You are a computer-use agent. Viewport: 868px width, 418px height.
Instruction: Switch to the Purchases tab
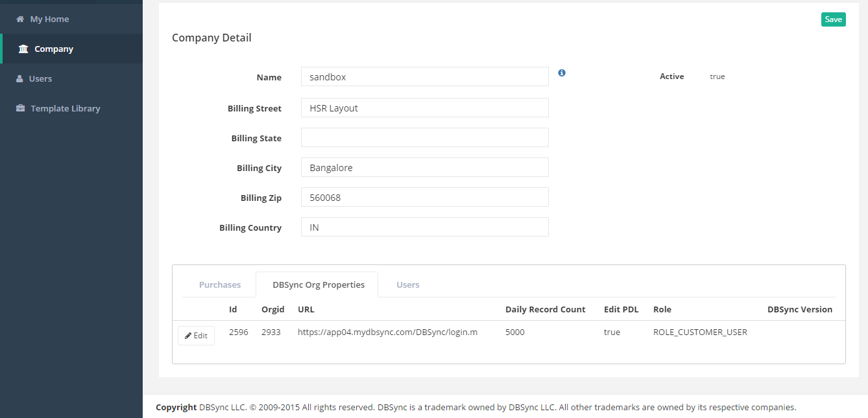pyautogui.click(x=220, y=285)
